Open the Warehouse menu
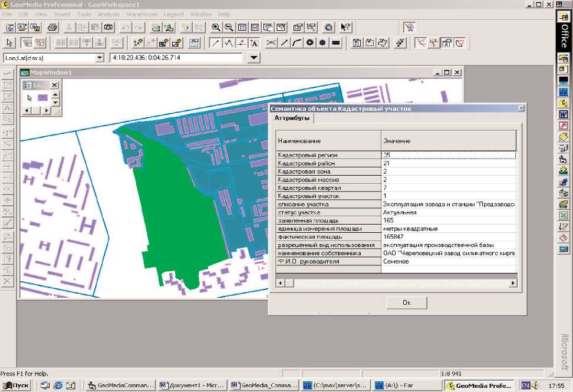The image size is (573, 392). [x=142, y=14]
